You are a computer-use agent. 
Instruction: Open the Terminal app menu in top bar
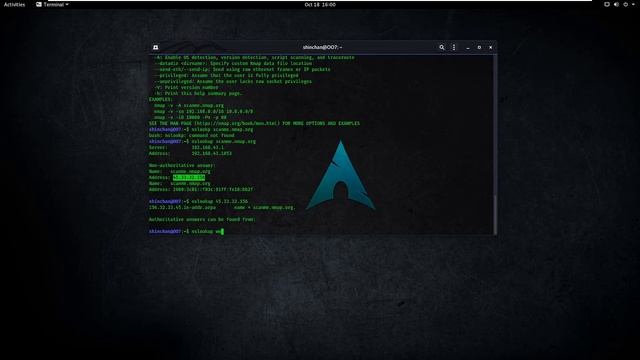click(52, 4)
